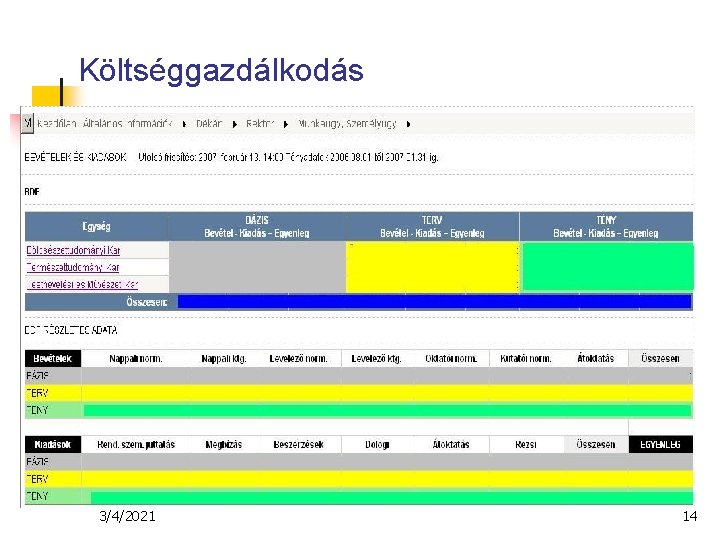Open the Természettudományi Kar link

[73, 267]
